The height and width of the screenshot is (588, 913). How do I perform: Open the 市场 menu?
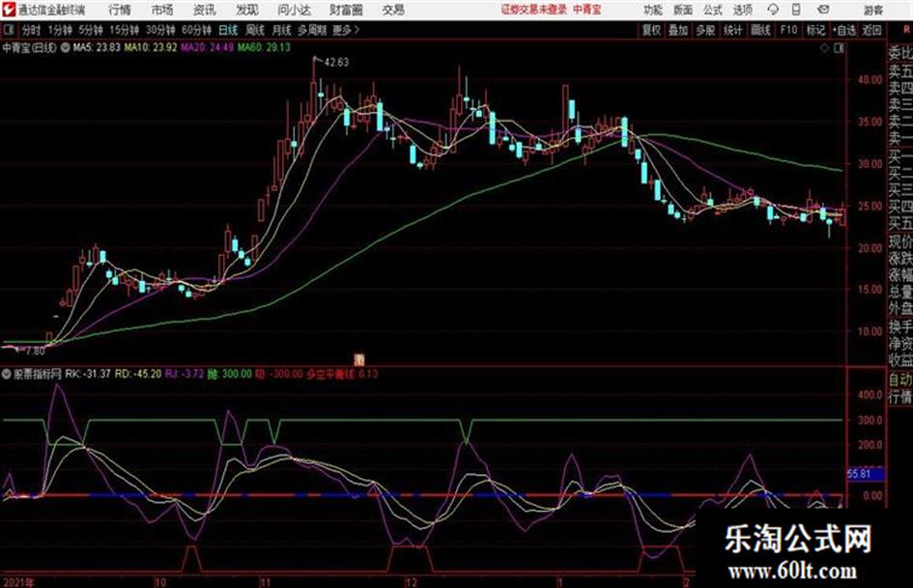click(162, 10)
